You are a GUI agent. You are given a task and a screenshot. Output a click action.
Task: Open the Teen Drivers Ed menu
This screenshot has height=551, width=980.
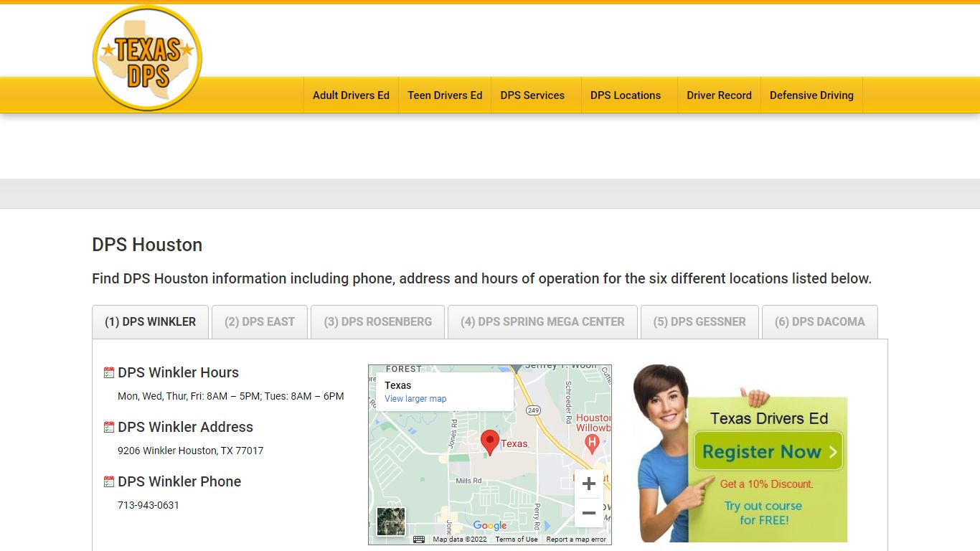pyautogui.click(x=445, y=95)
